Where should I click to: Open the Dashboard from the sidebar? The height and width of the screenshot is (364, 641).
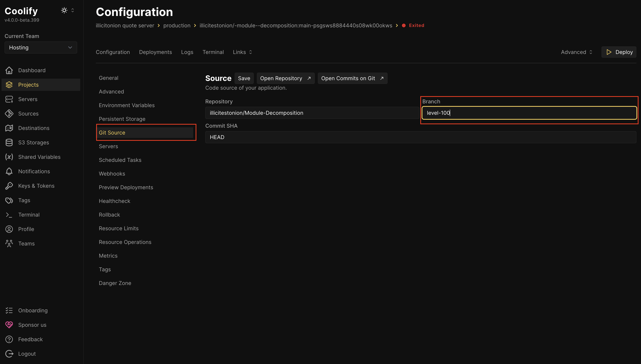click(32, 70)
